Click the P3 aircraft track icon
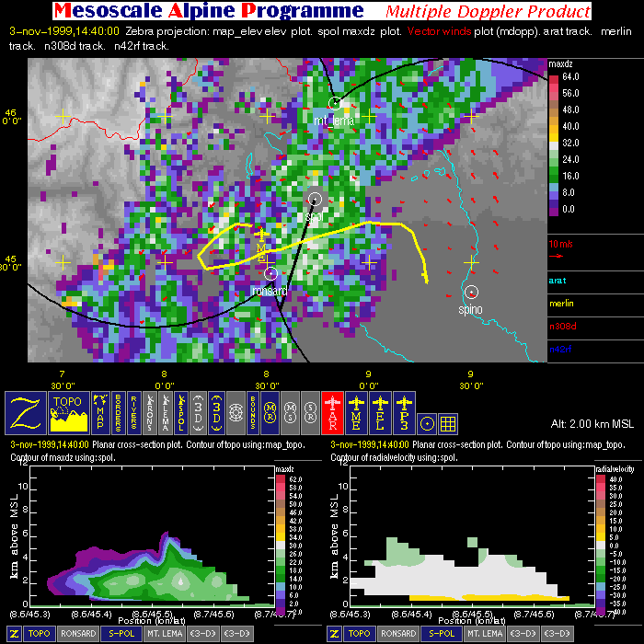 [403, 411]
